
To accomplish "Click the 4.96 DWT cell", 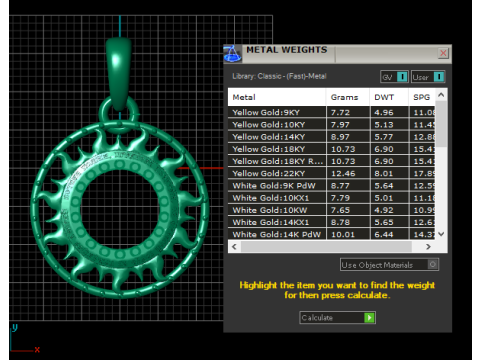I will click(x=389, y=112).
